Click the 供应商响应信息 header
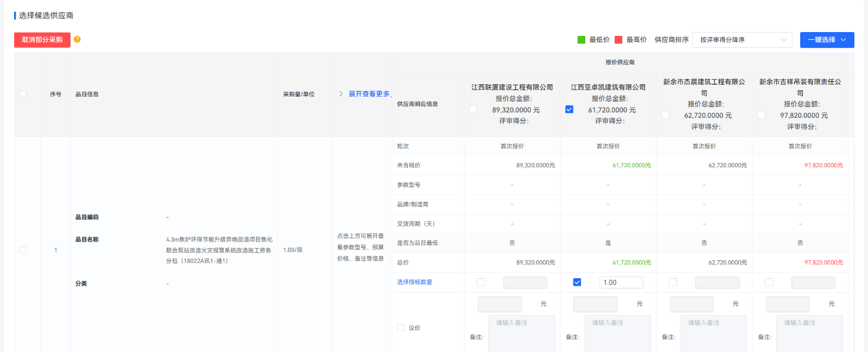The height and width of the screenshot is (352, 868). coord(417,104)
